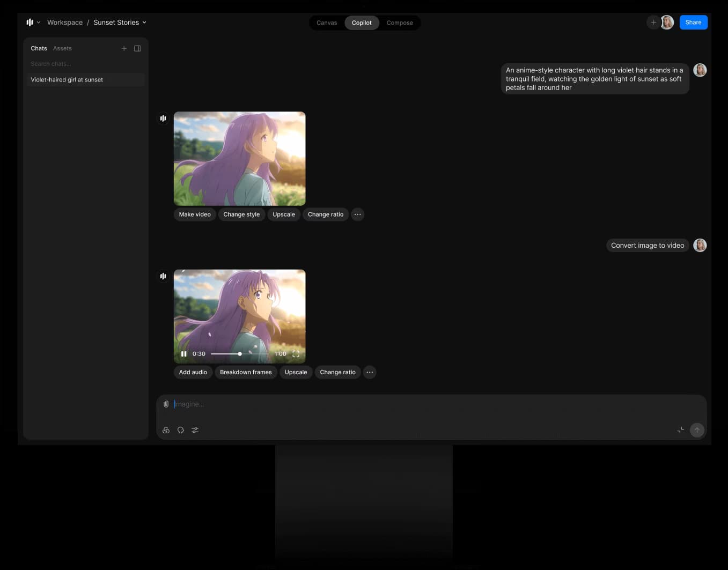Screen dimensions: 728x570
Task: Enter fullscreen on the video player
Action: point(296,354)
